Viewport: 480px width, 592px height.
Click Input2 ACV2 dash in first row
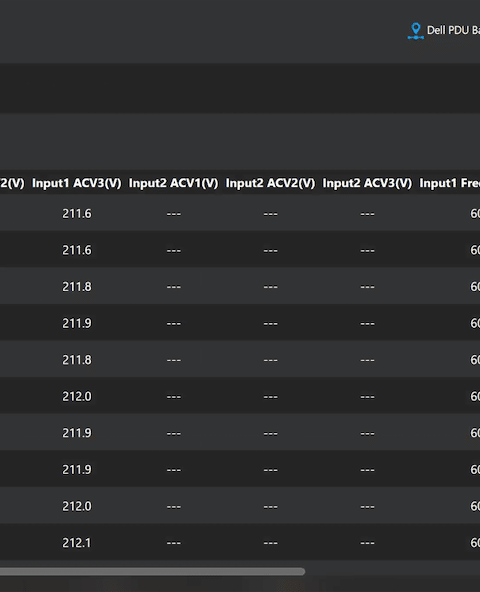(270, 214)
